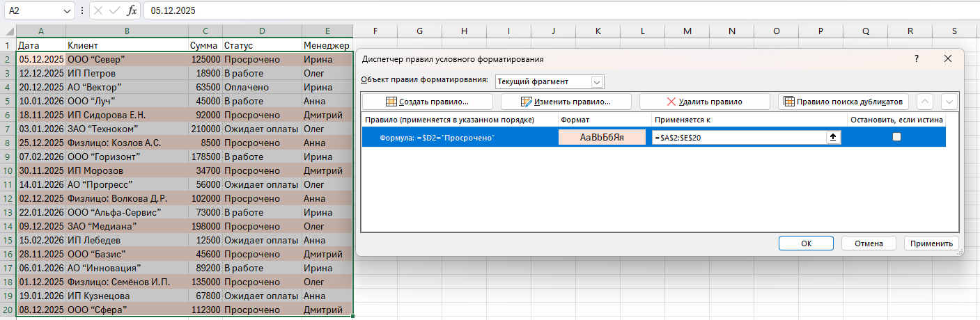Select column D header

[263, 31]
